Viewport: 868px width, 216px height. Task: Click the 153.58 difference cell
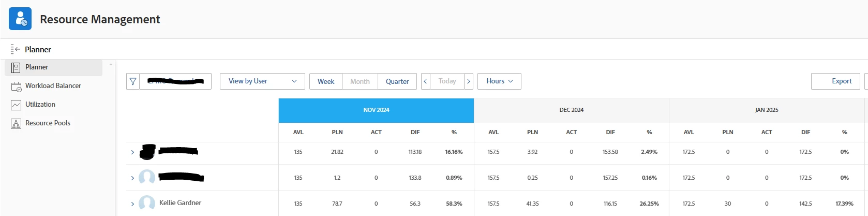(610, 152)
